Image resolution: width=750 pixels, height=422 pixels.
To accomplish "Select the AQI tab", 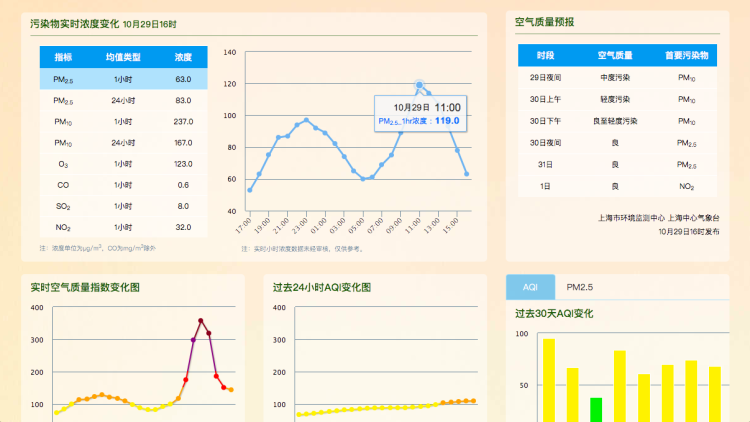I will tap(530, 287).
